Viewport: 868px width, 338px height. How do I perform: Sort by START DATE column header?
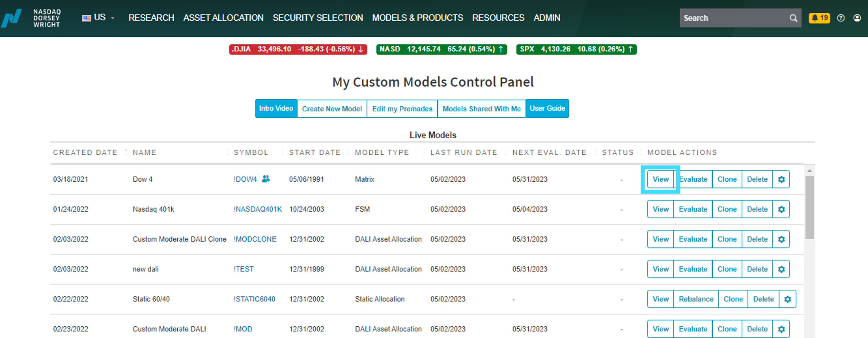pyautogui.click(x=315, y=153)
